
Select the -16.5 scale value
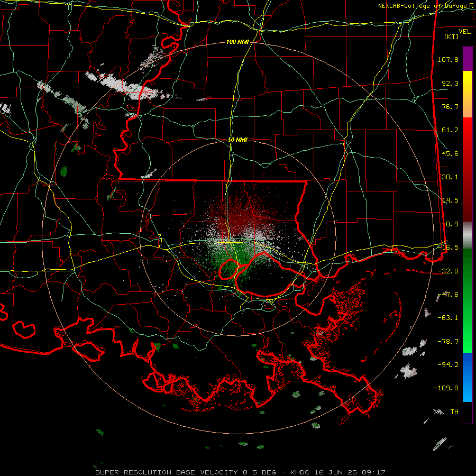point(448,248)
